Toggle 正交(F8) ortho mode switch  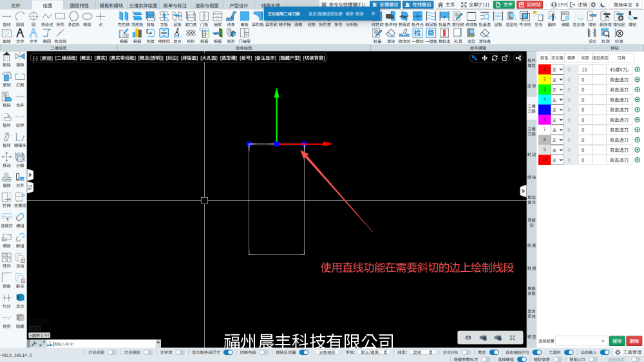(x=466, y=352)
